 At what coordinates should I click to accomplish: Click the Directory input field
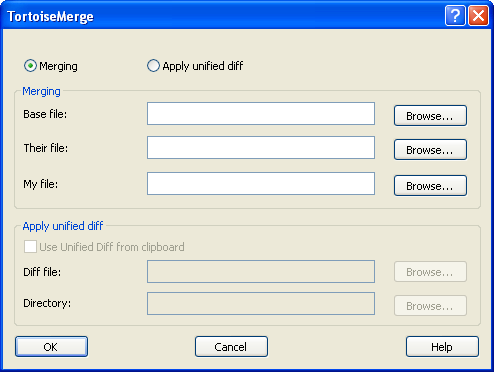261,303
